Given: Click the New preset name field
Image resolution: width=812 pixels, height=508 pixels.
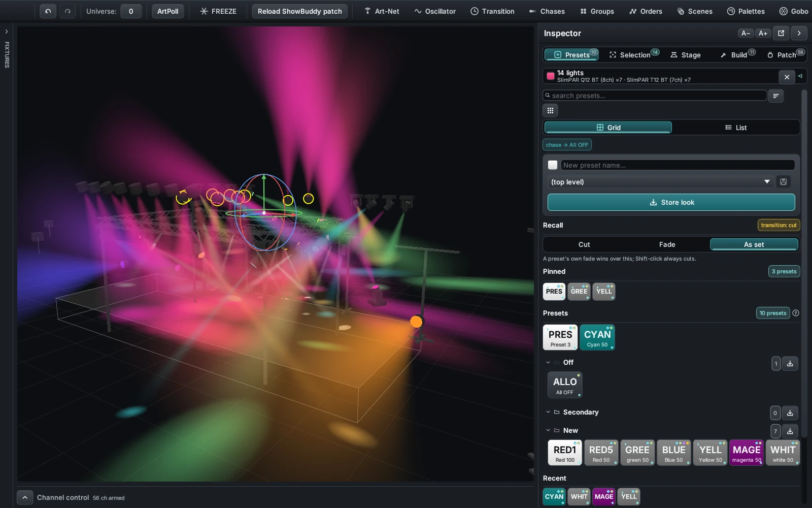Looking at the screenshot, I should tap(678, 165).
